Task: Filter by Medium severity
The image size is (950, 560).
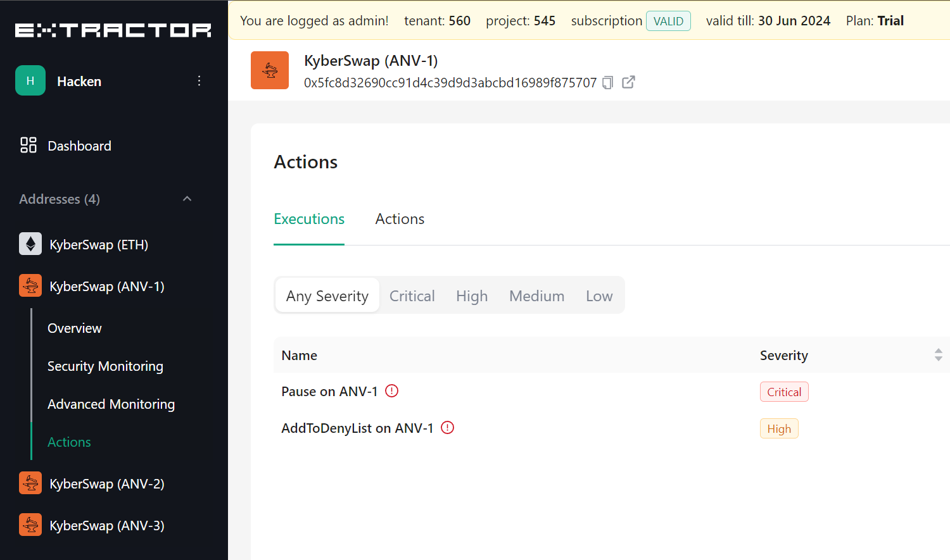Action: click(x=536, y=296)
